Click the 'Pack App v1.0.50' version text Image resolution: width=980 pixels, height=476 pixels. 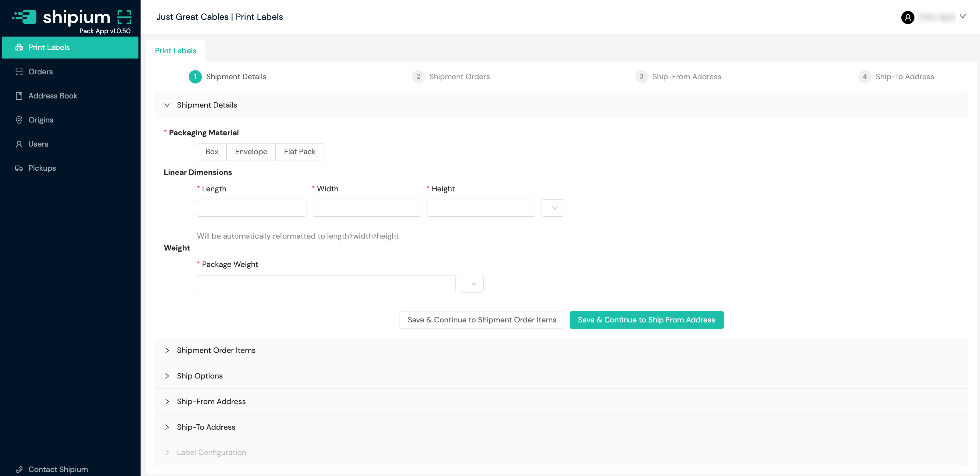point(105,31)
